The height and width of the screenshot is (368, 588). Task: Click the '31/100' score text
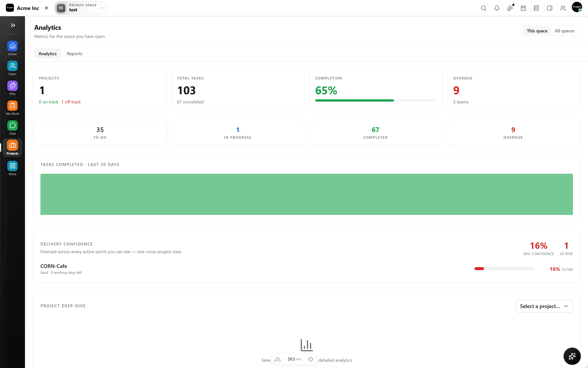[x=567, y=270]
